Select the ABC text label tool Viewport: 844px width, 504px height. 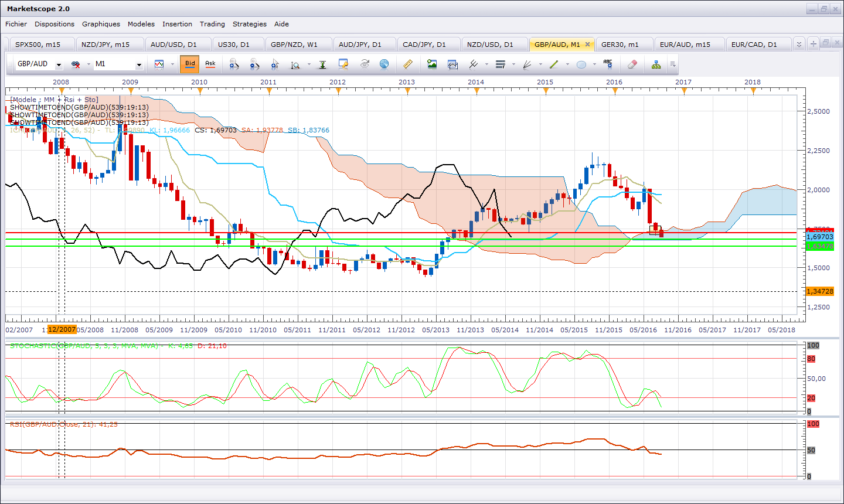coord(608,64)
